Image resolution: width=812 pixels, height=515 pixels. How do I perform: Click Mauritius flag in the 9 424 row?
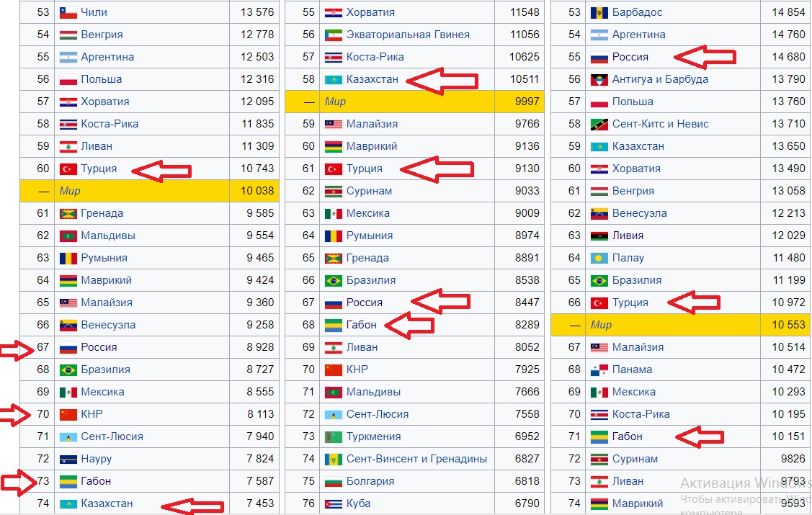coord(68,280)
